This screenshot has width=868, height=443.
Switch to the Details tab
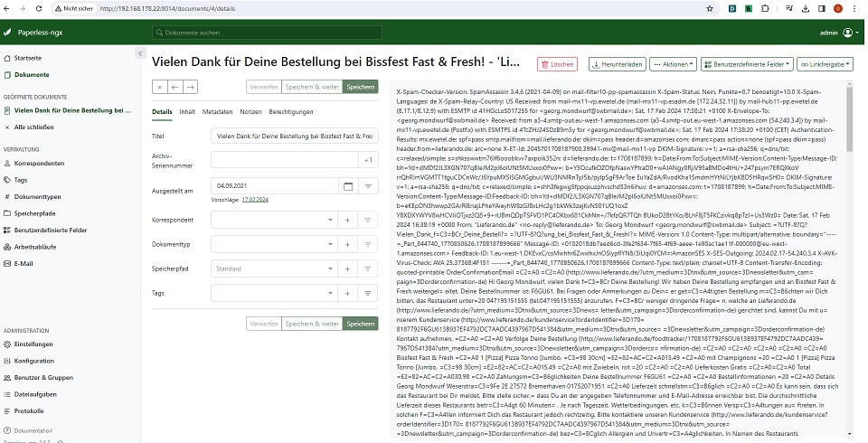[162, 112]
